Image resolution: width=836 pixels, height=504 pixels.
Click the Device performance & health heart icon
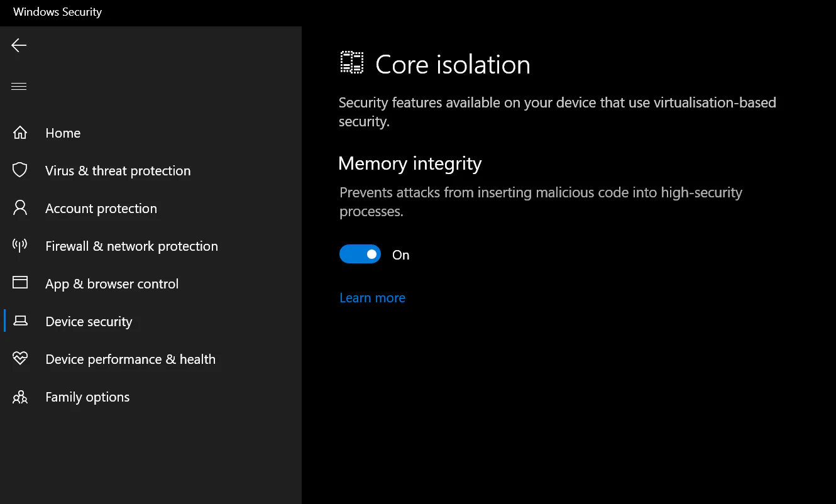pyautogui.click(x=19, y=358)
